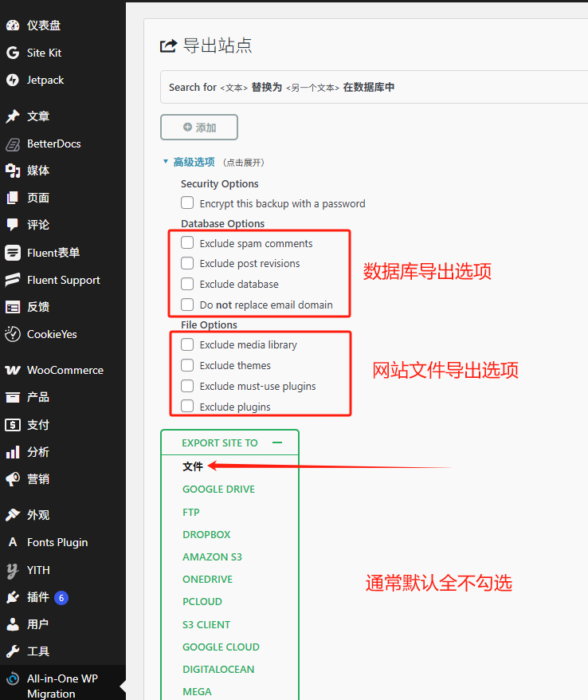Export site to AMAZON S3

(213, 556)
